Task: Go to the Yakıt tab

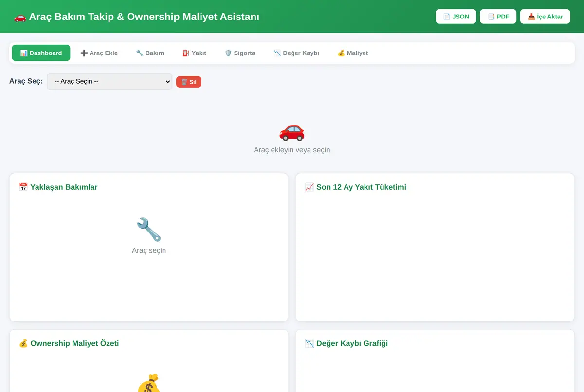Action: coord(194,53)
